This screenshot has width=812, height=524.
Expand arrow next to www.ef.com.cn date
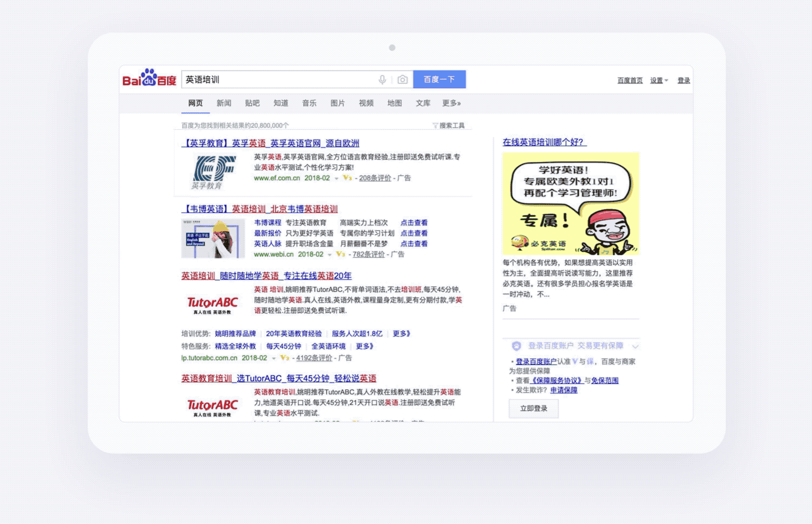[336, 178]
